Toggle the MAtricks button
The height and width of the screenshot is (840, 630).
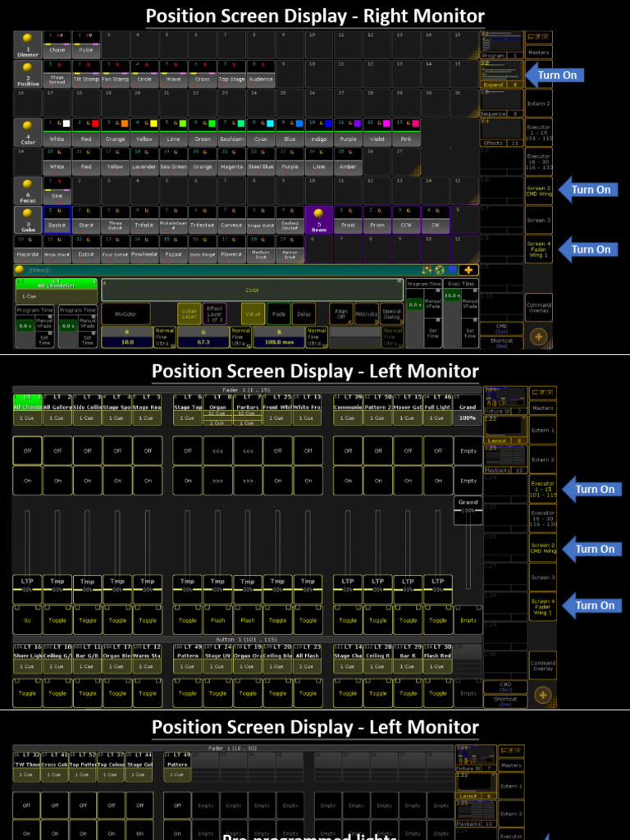click(x=367, y=313)
